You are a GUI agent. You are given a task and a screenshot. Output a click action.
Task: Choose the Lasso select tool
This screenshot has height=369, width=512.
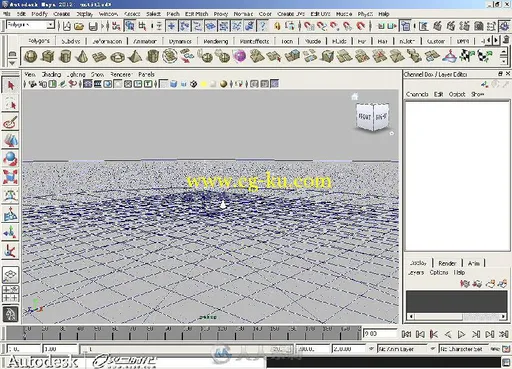(10, 104)
